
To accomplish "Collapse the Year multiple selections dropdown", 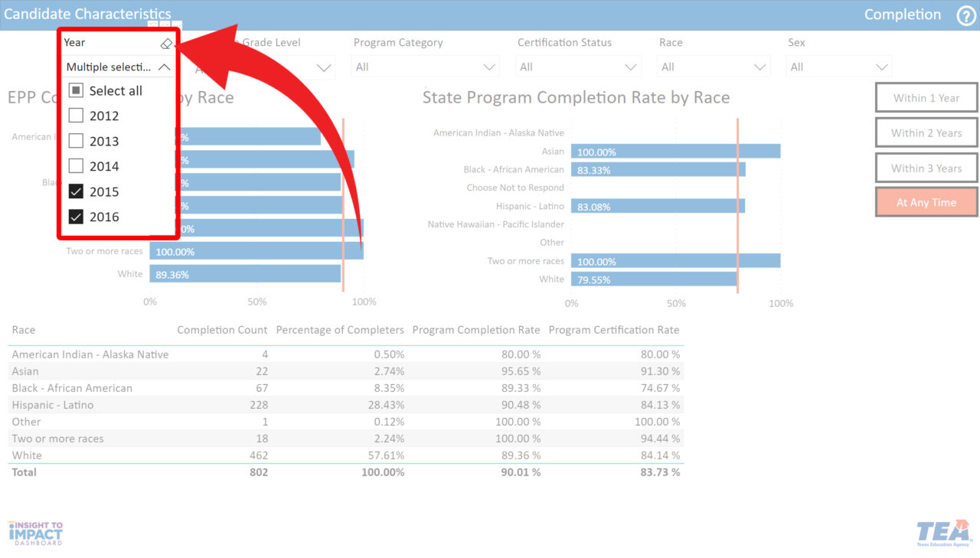I will coord(164,67).
